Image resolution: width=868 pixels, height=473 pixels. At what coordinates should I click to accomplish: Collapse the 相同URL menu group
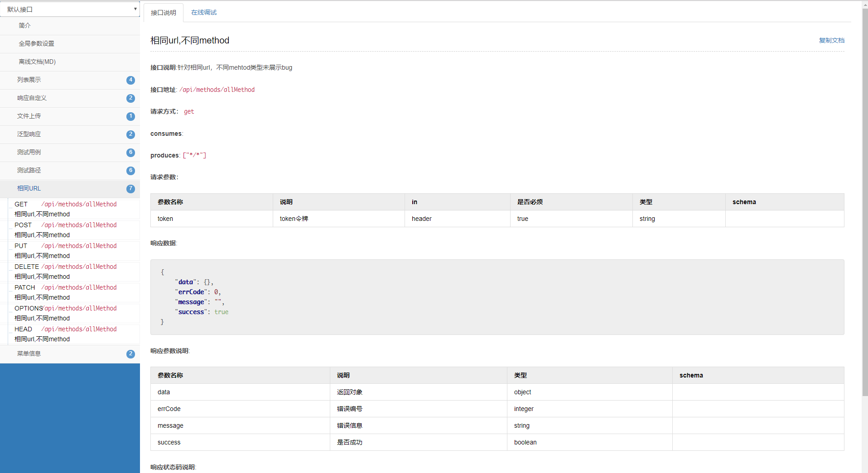point(70,189)
